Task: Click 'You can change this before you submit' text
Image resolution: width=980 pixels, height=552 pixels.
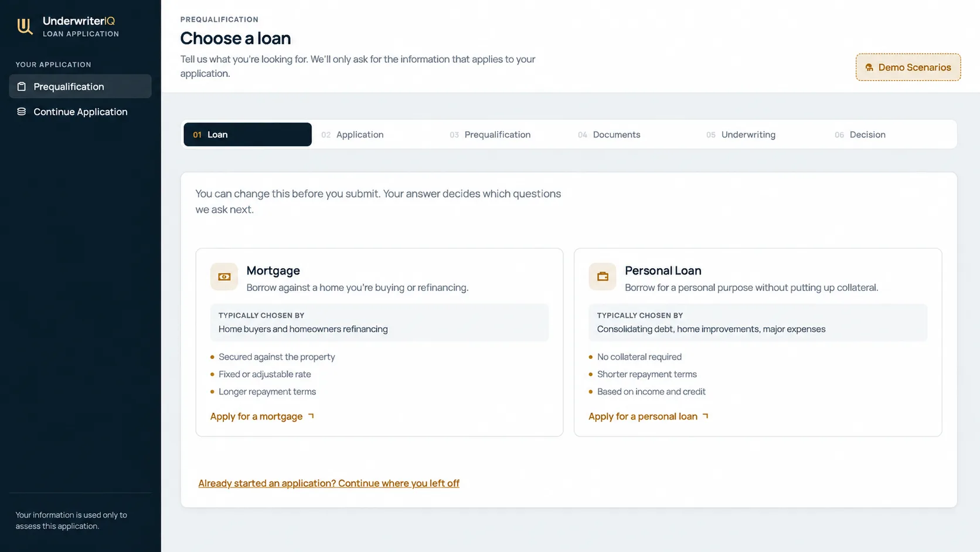Action: pyautogui.click(x=378, y=201)
